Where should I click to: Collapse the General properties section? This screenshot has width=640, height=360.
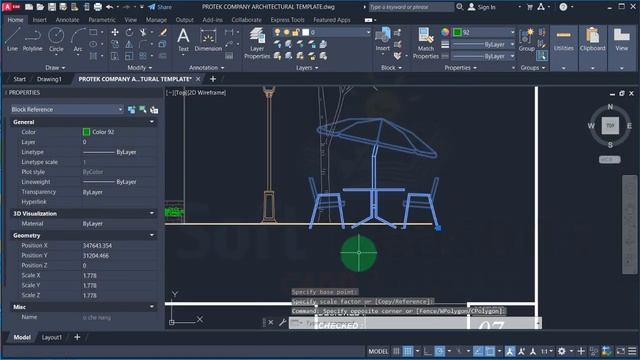[x=152, y=122]
